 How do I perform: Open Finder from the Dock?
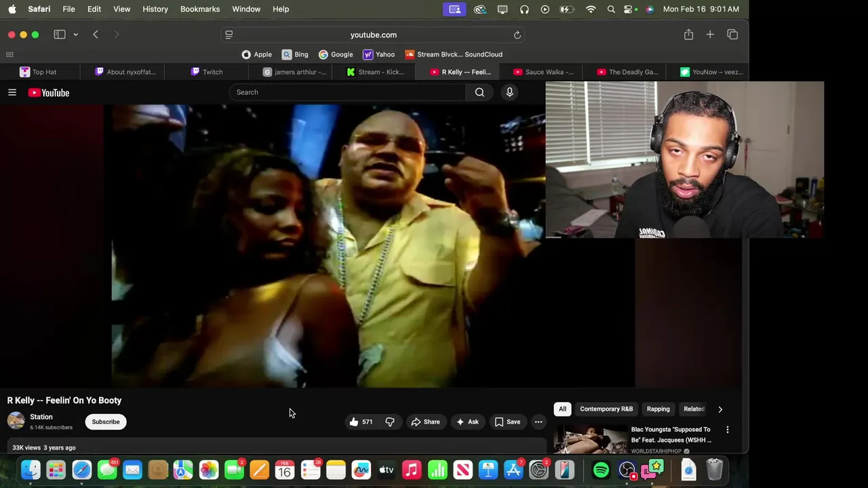31,470
